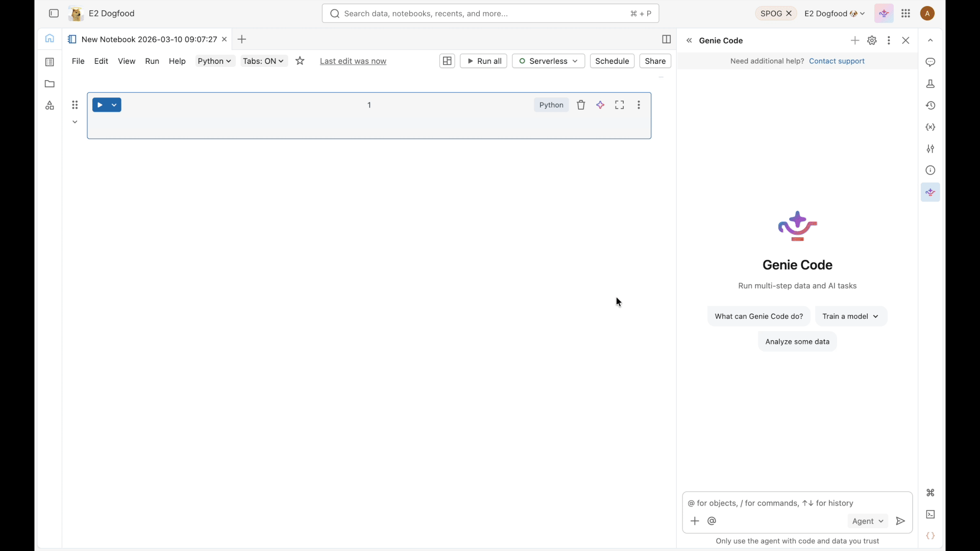Toggle the right sidebar split view
The image size is (980, 551).
click(x=667, y=39)
